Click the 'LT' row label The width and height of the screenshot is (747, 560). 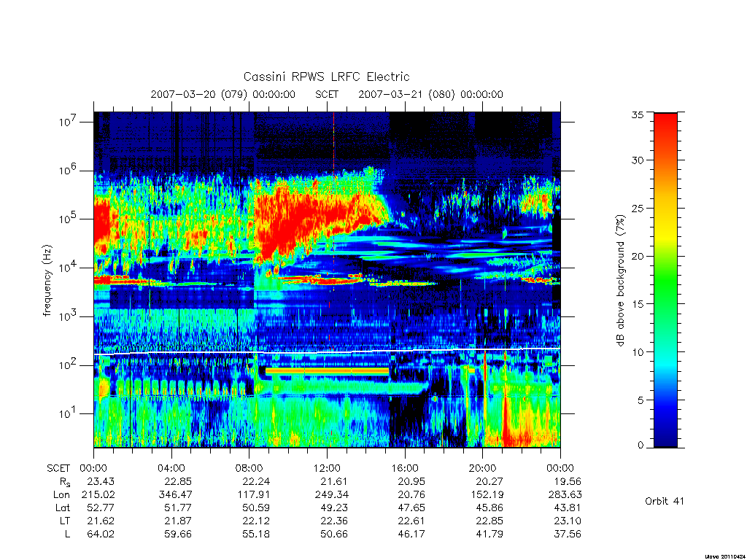pos(65,521)
